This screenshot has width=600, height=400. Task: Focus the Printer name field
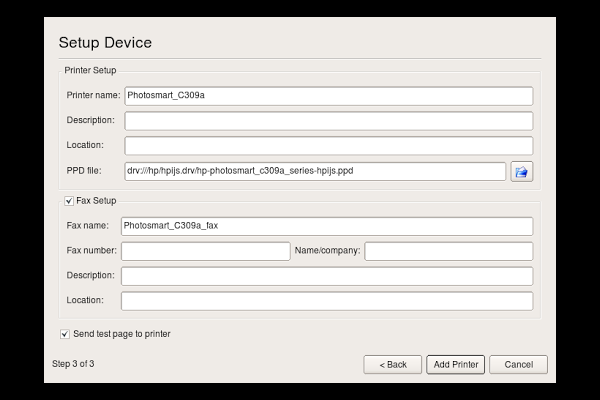coord(328,96)
